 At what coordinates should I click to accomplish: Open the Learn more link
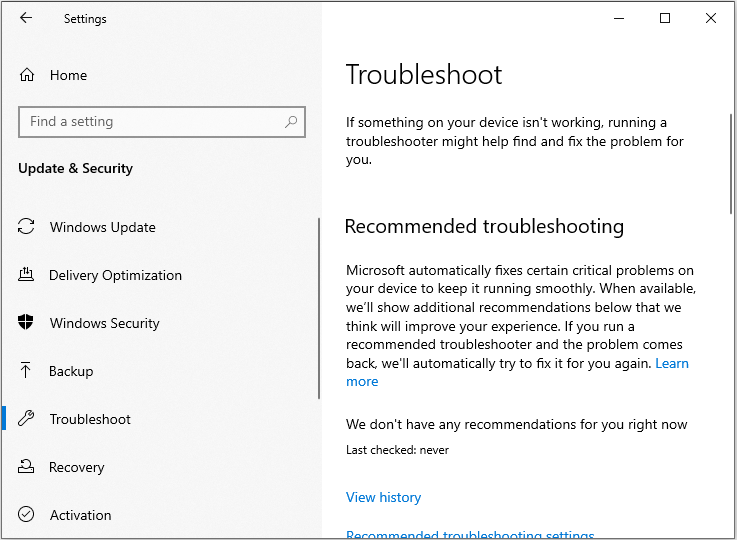click(362, 381)
